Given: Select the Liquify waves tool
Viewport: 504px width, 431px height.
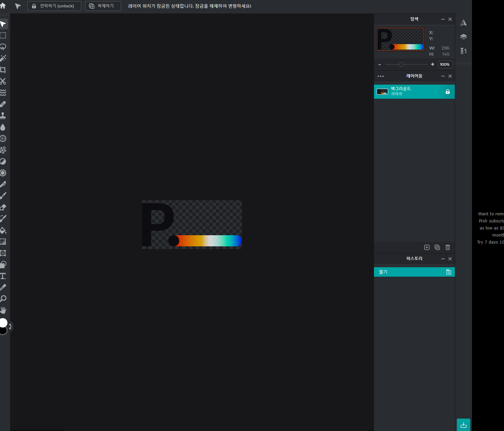Looking at the screenshot, I should (3, 93).
